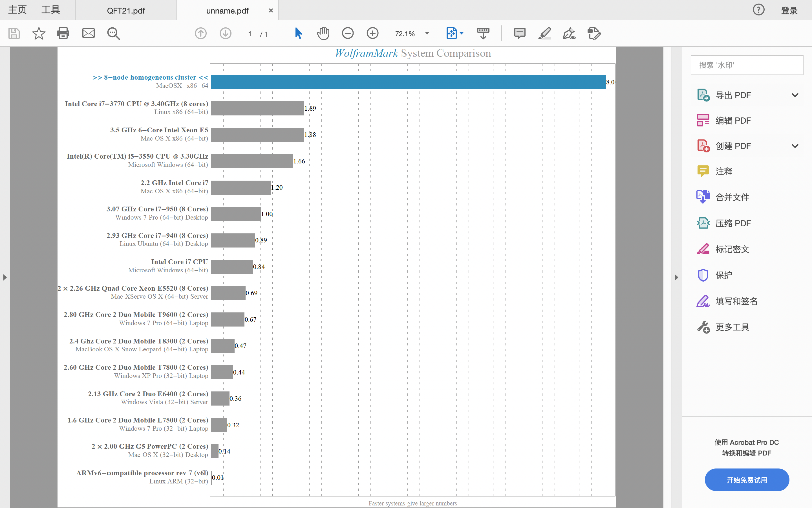Go to the previous page with the up arrow
This screenshot has height=508, width=812.
pos(201,33)
